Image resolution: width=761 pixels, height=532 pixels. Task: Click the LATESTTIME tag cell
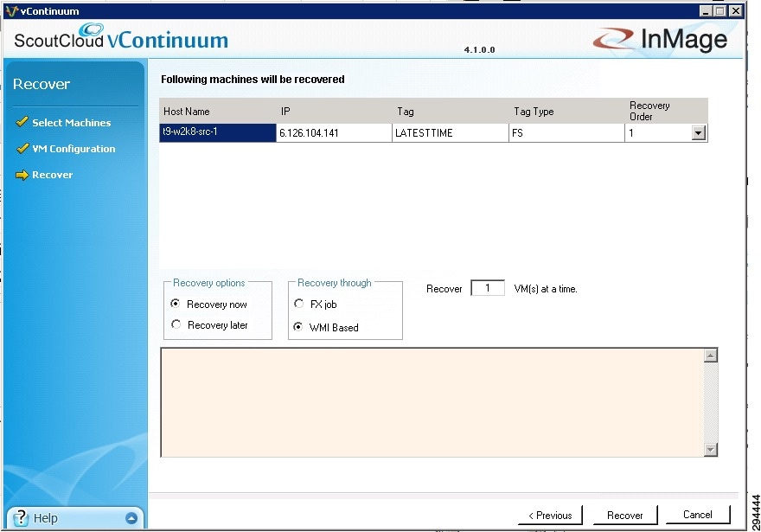tap(451, 132)
